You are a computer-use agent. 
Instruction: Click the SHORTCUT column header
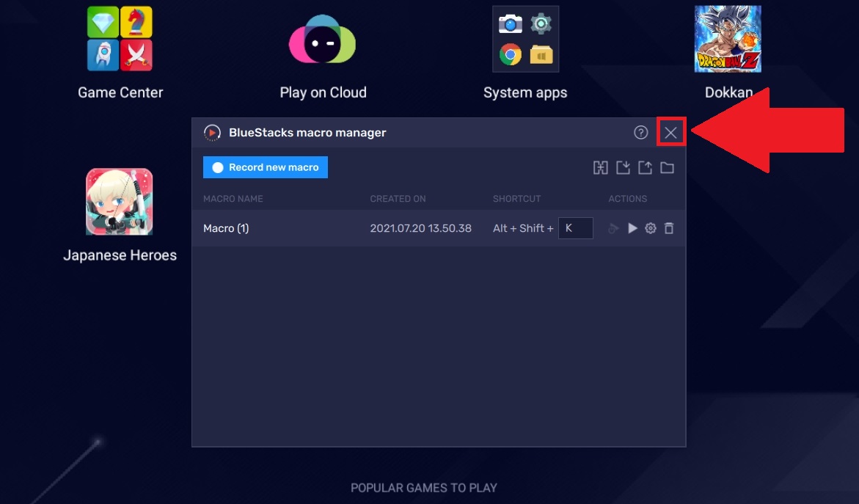(x=516, y=199)
